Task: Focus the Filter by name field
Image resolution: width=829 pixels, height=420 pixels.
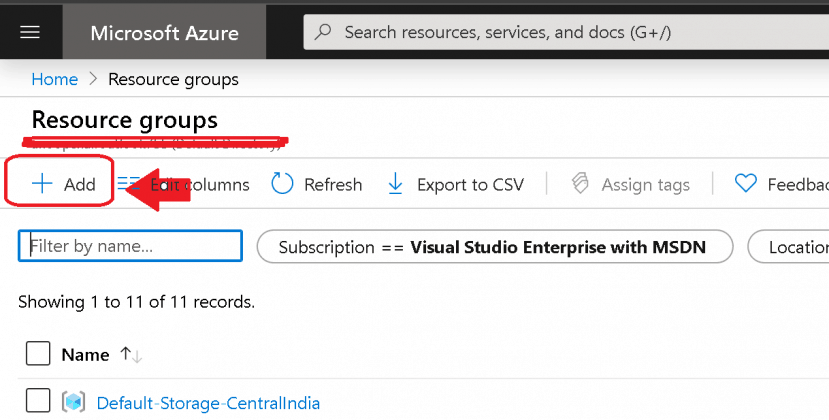Action: (x=130, y=246)
